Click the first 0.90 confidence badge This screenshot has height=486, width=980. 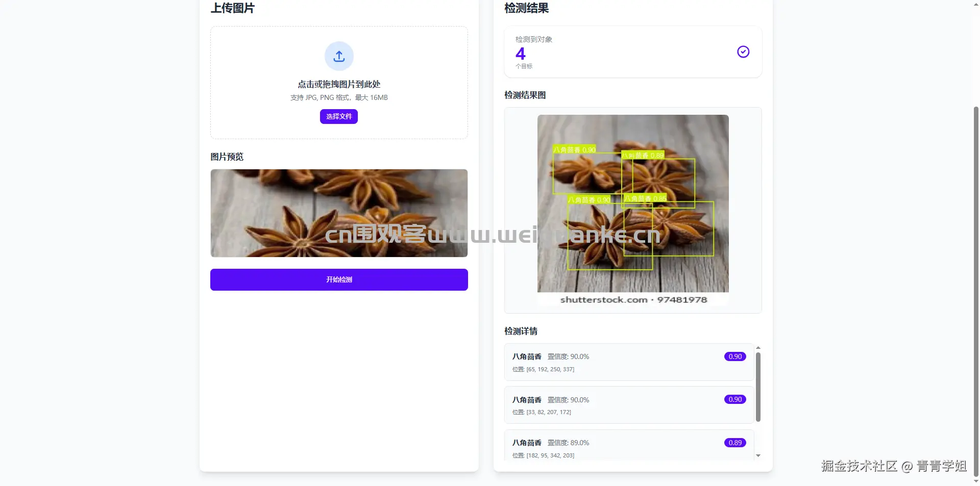click(x=735, y=356)
